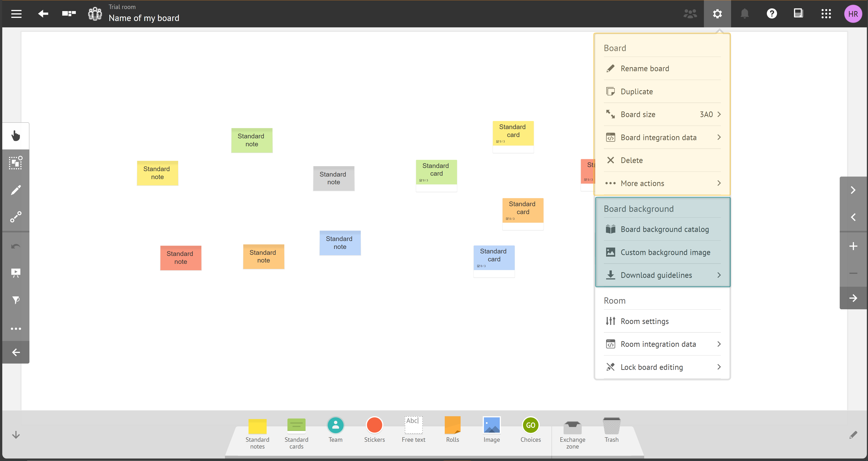The width and height of the screenshot is (868, 461).
Task: Expand Board size submenu
Action: click(x=662, y=114)
